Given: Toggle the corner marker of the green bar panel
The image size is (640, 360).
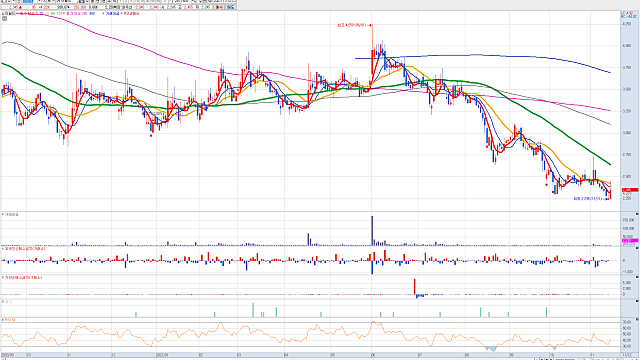Looking at the screenshot, I should (x=637, y=301).
